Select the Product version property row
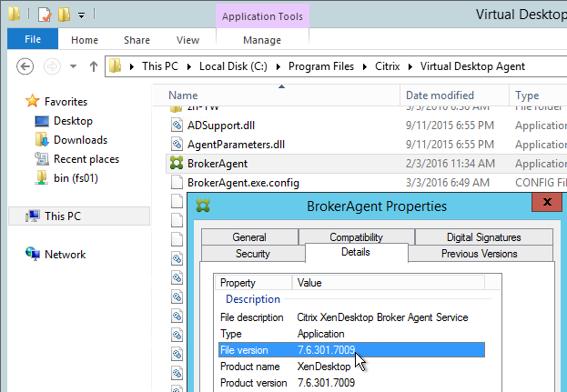567x392 pixels. point(351,383)
